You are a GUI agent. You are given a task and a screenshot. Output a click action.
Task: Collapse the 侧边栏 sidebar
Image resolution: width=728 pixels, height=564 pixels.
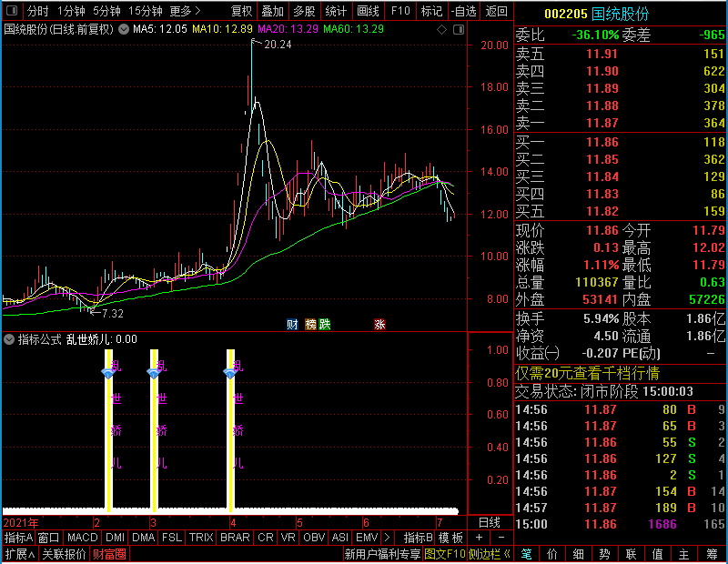pos(490,554)
